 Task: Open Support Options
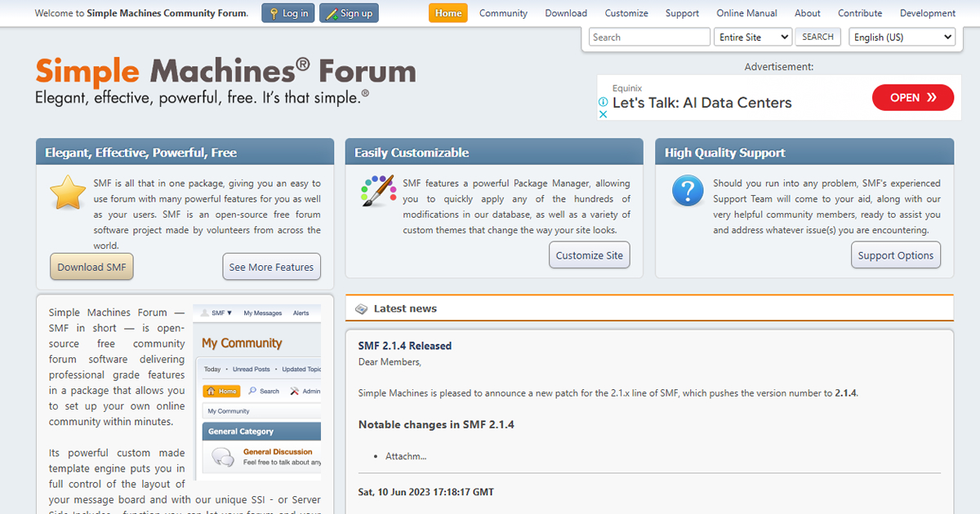pos(896,255)
